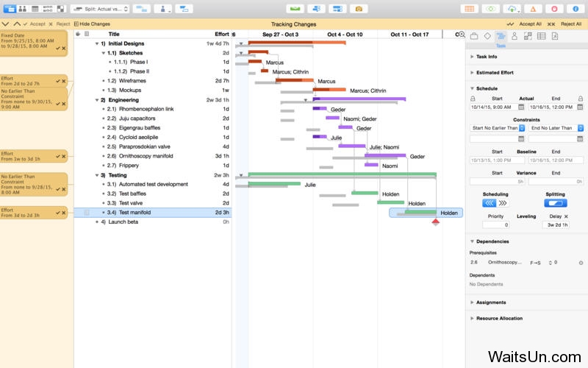
Task: Open Actual Start date calendar picker
Action: pos(521,107)
